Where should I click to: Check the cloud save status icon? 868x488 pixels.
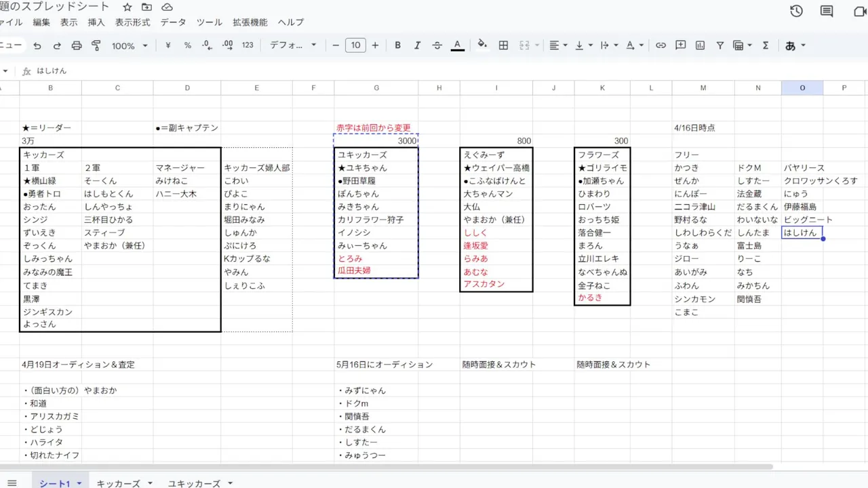pyautogui.click(x=167, y=7)
